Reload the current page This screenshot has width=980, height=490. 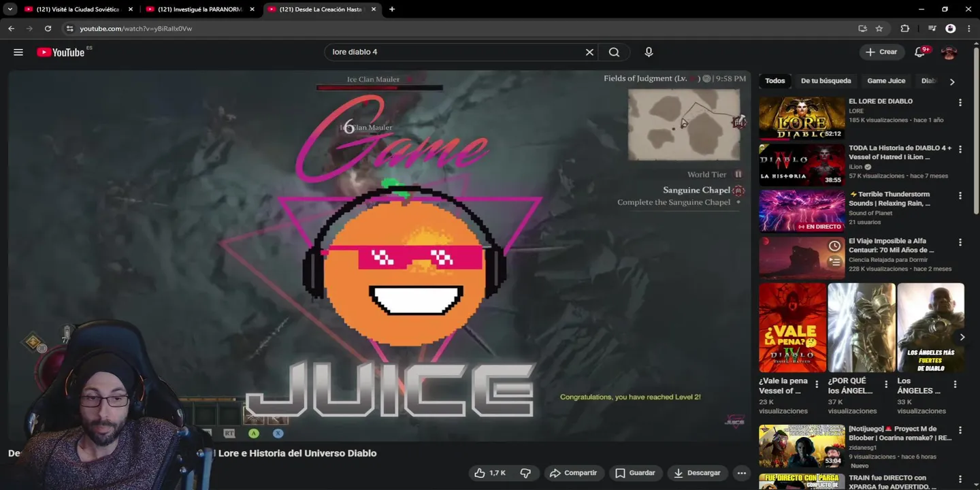(48, 29)
